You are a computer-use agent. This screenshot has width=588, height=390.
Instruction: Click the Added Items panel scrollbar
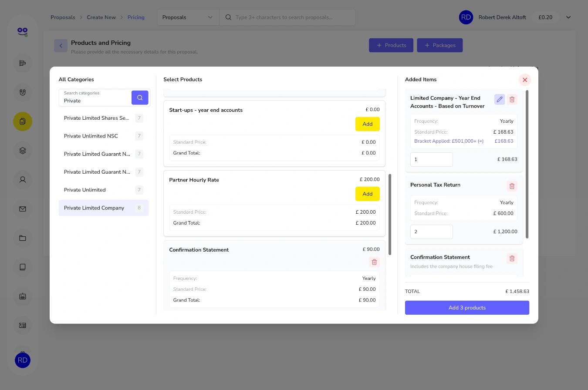(x=527, y=165)
